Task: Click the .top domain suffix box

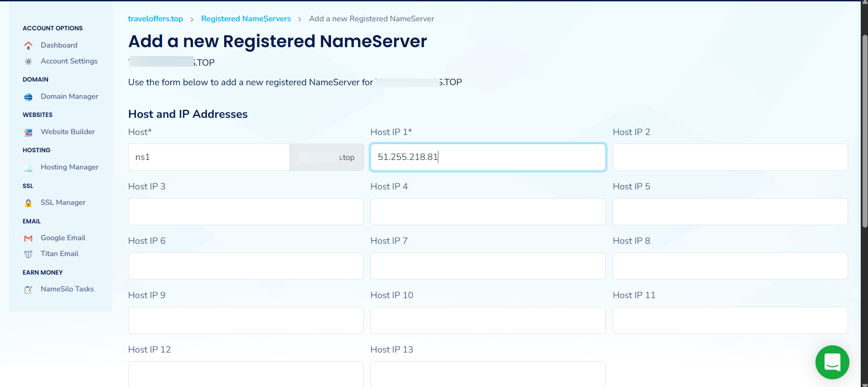Action: (x=326, y=157)
